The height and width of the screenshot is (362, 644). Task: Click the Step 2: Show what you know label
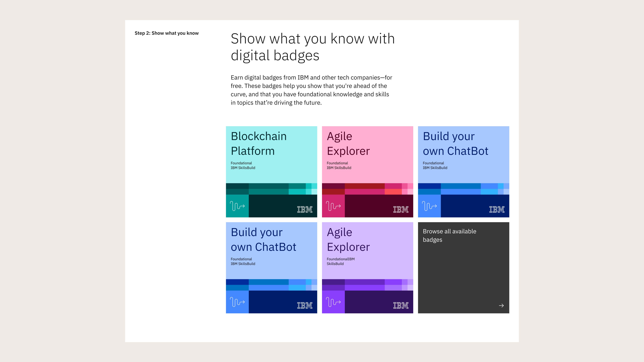pyautogui.click(x=167, y=33)
